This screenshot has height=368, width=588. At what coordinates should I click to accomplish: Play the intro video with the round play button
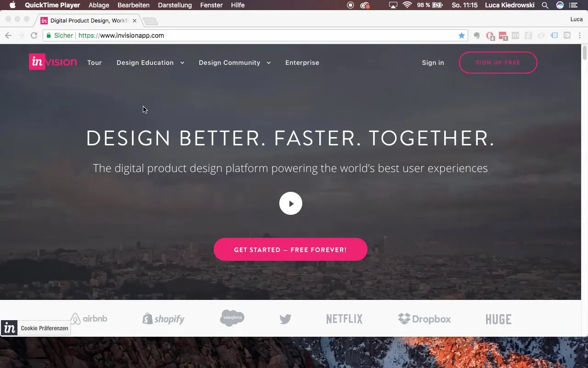(291, 203)
